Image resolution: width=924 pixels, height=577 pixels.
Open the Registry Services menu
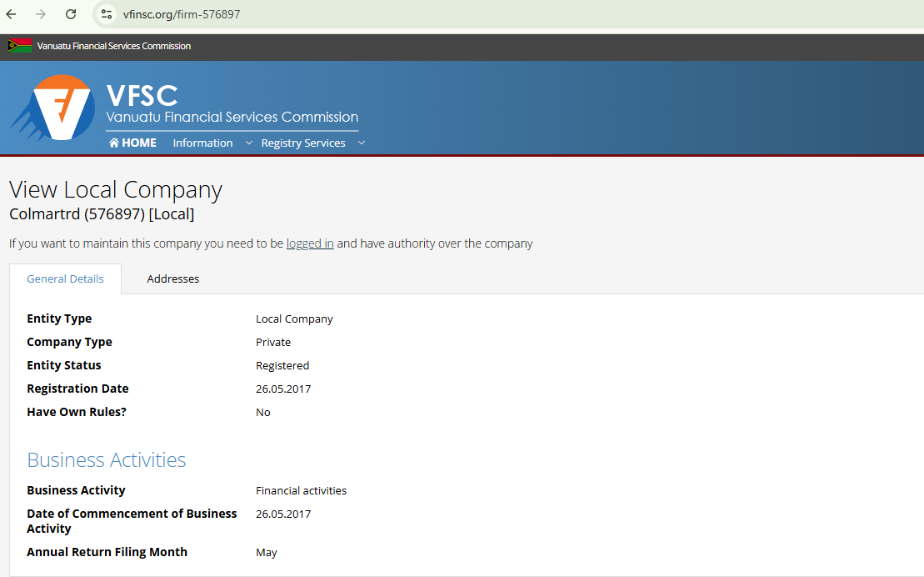pos(302,143)
